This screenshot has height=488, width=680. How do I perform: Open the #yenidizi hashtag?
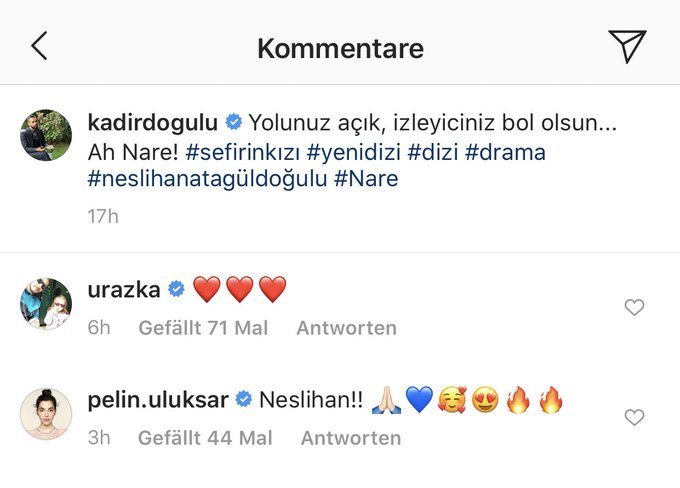tap(353, 153)
